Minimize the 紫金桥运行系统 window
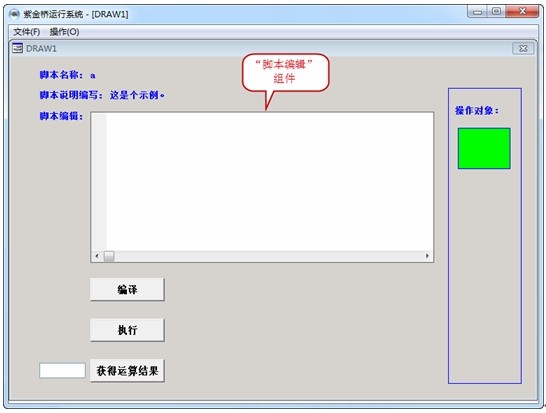546x413 pixels. (477, 12)
